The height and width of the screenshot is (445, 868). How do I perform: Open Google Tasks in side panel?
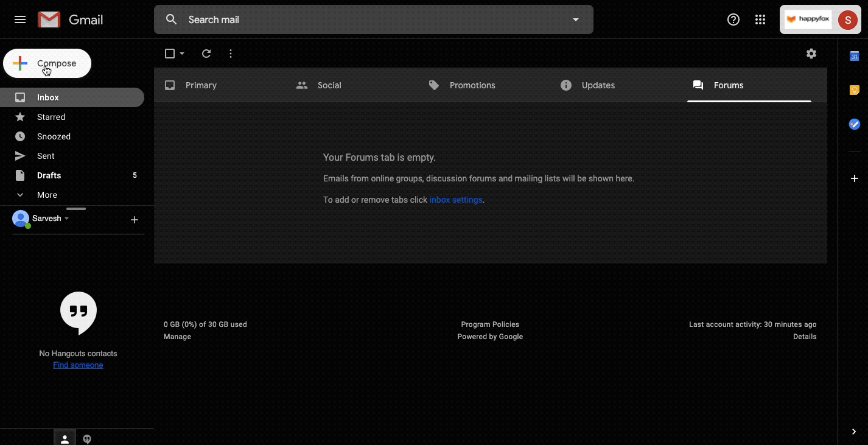tap(854, 124)
